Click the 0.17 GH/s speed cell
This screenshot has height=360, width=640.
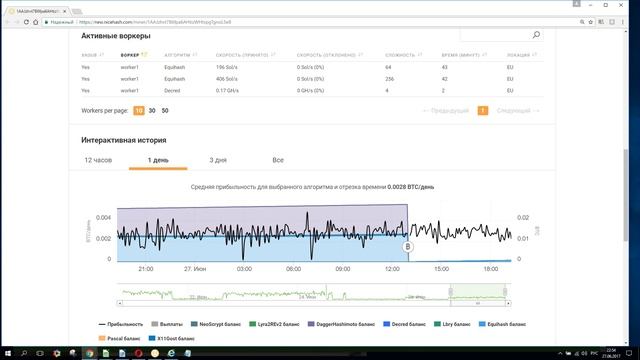[x=227, y=91]
